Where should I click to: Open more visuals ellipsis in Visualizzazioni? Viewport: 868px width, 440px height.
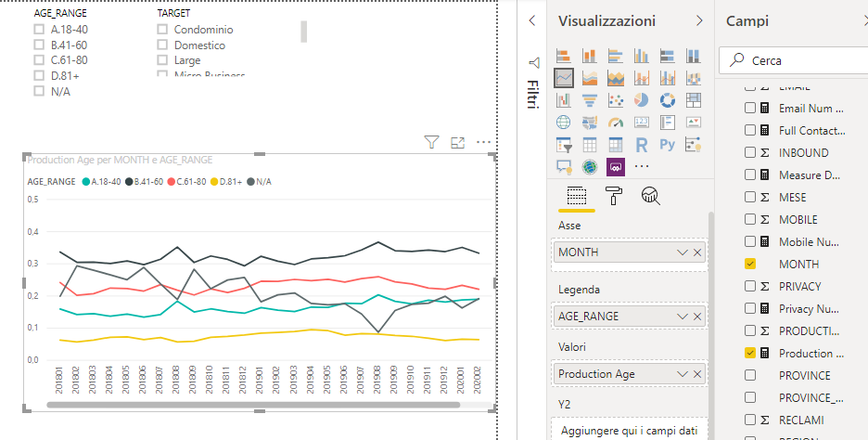642,165
